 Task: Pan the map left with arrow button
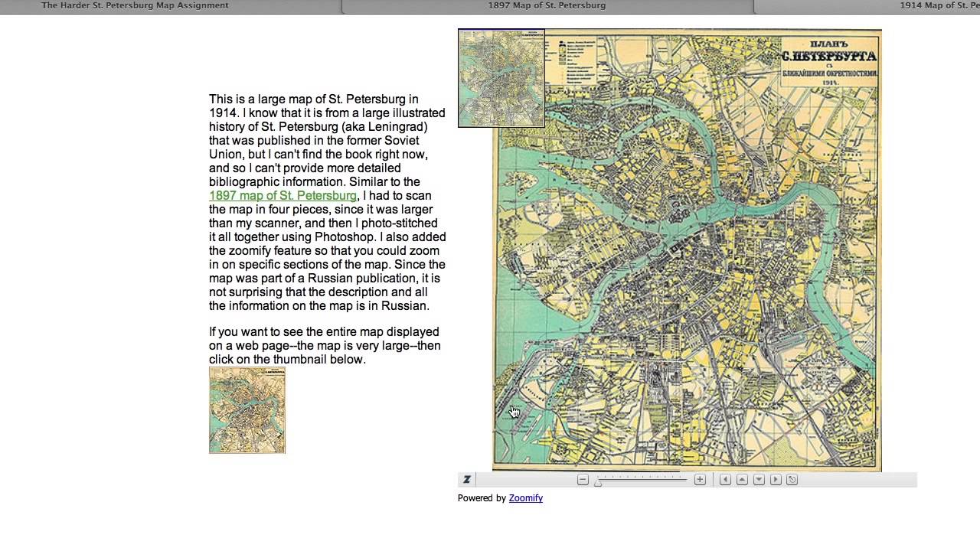point(725,480)
